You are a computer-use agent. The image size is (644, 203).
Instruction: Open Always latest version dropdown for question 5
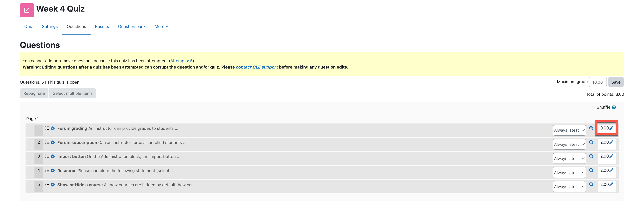tap(569, 187)
